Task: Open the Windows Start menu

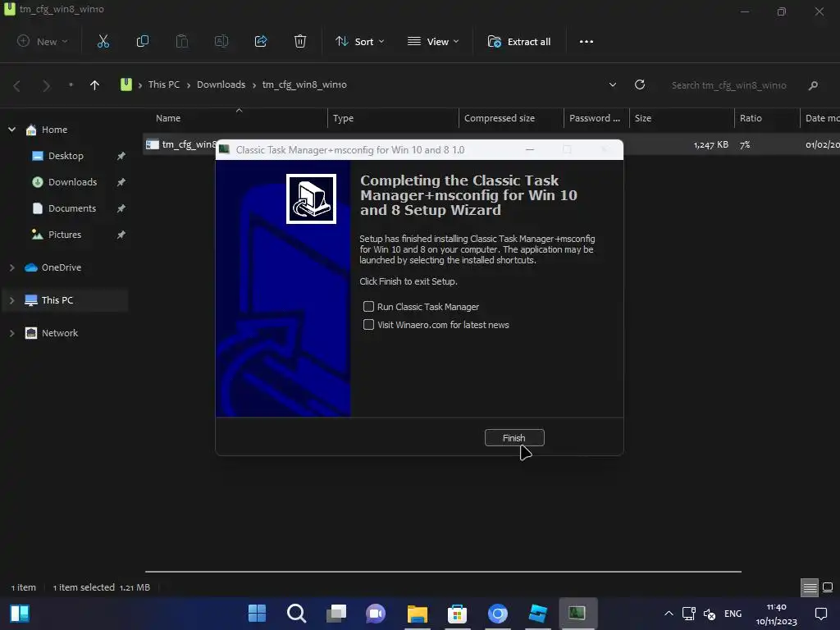Action: (x=257, y=614)
